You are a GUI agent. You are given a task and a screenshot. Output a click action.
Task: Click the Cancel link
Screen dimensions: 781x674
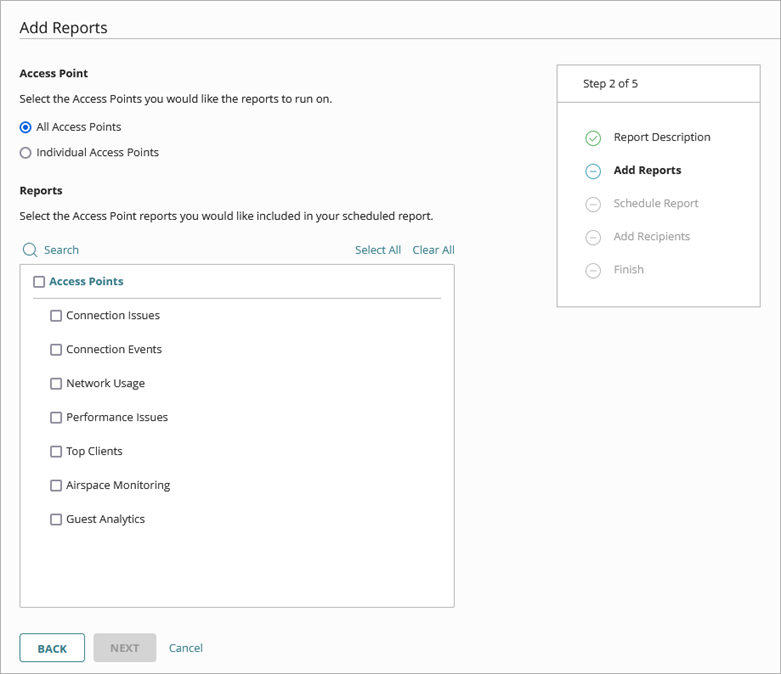coord(186,648)
